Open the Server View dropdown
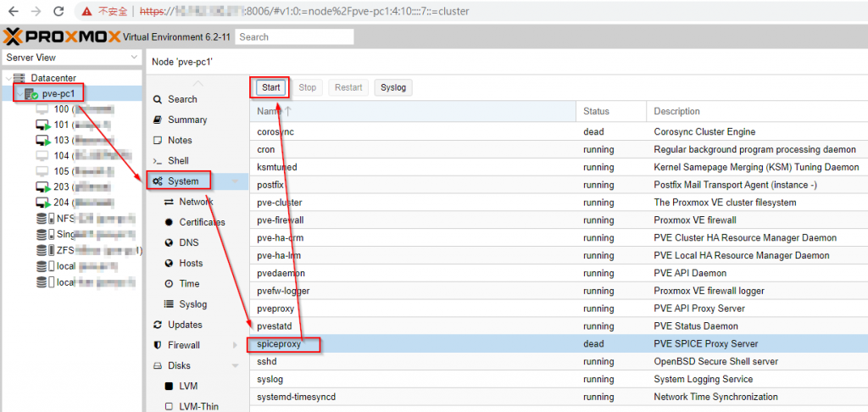Image resolution: width=868 pixels, height=412 pixels. tap(135, 57)
